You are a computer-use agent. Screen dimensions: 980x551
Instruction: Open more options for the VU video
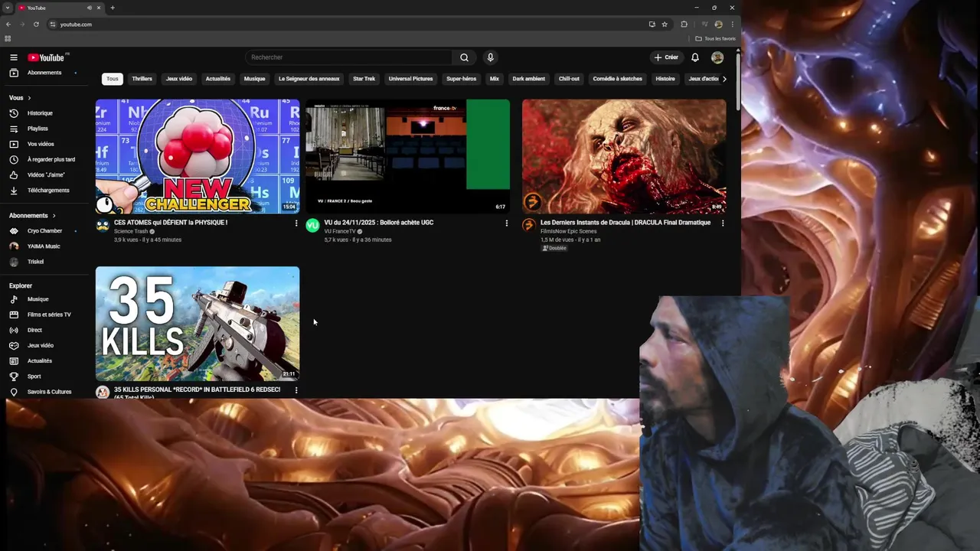(x=506, y=223)
